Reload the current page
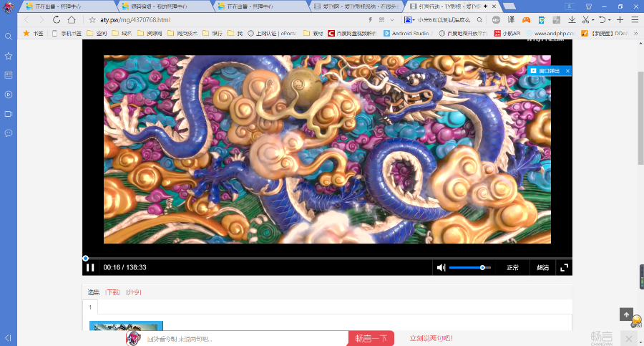Image resolution: width=644 pixels, height=346 pixels. (x=57, y=20)
